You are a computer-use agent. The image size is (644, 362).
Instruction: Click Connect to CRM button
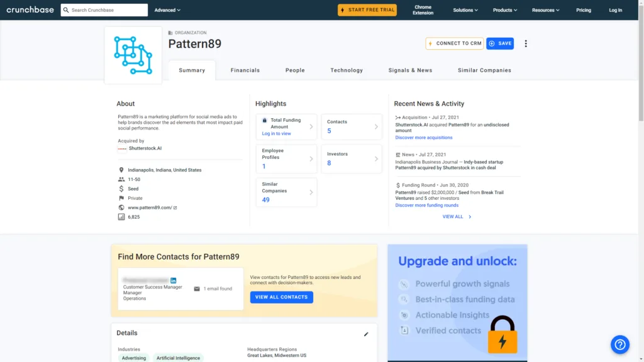tap(454, 43)
